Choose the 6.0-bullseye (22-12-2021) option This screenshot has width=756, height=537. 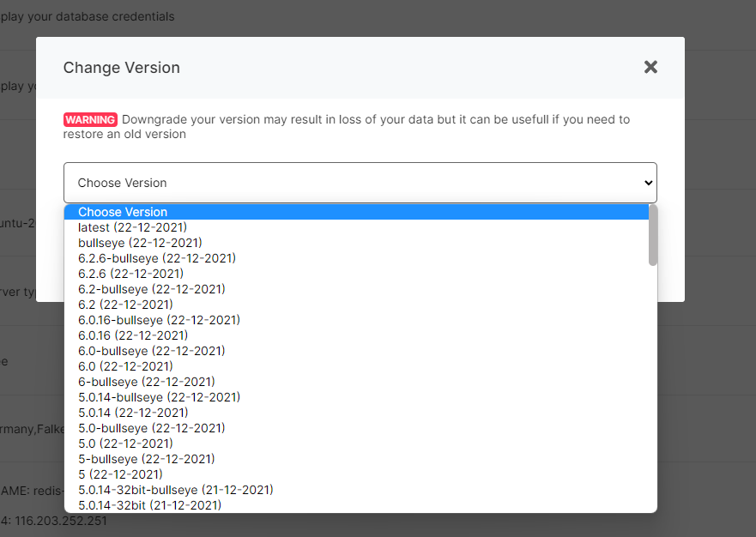pyautogui.click(x=152, y=351)
